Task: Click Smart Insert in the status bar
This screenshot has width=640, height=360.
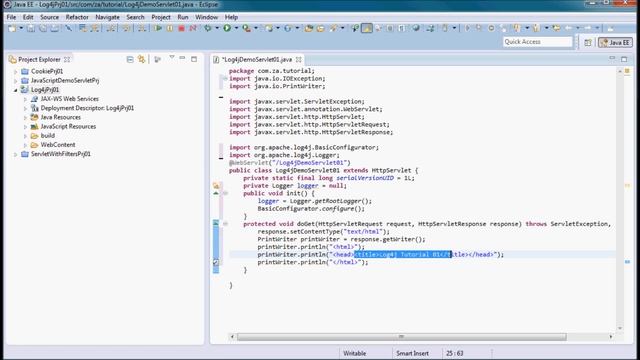Action: click(x=412, y=353)
